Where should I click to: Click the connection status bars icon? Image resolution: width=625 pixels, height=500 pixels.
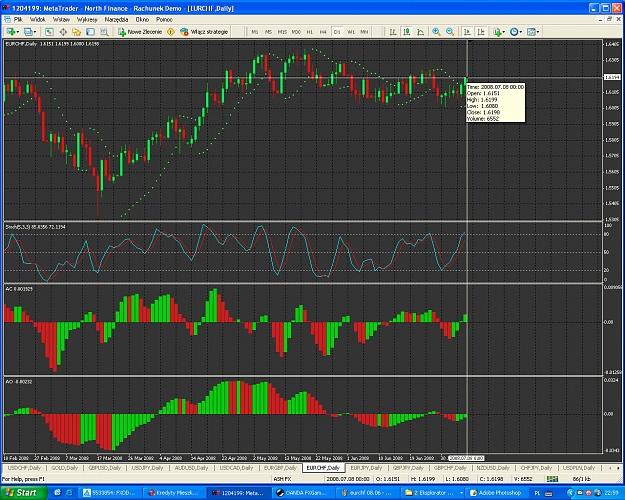[x=552, y=479]
